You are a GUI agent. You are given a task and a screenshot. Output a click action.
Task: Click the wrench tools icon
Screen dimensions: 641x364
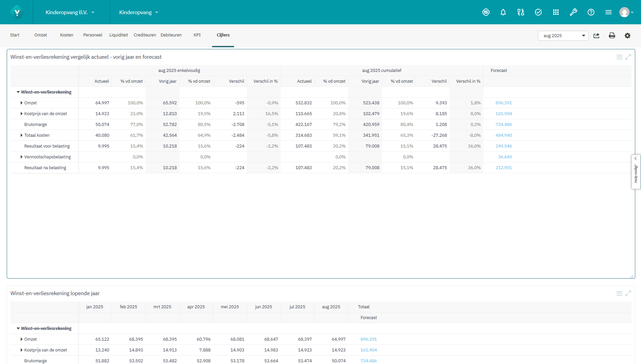[x=573, y=12]
